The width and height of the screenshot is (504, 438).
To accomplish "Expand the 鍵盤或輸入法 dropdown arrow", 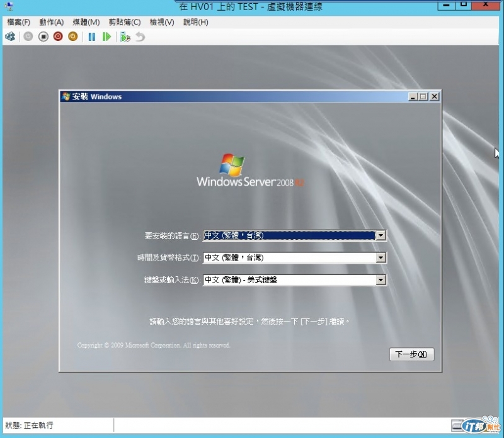I will point(381,280).
